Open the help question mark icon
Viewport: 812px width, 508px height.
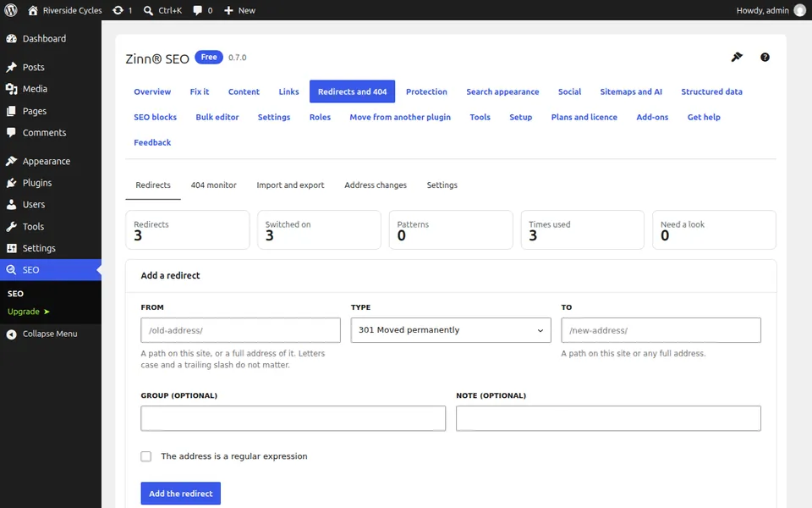[765, 57]
